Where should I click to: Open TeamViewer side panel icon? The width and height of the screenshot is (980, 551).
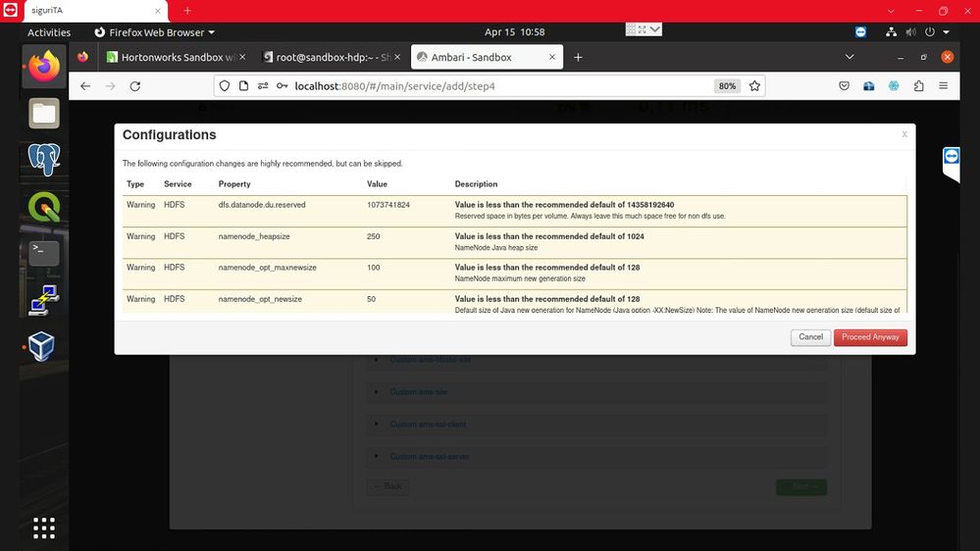pos(952,156)
